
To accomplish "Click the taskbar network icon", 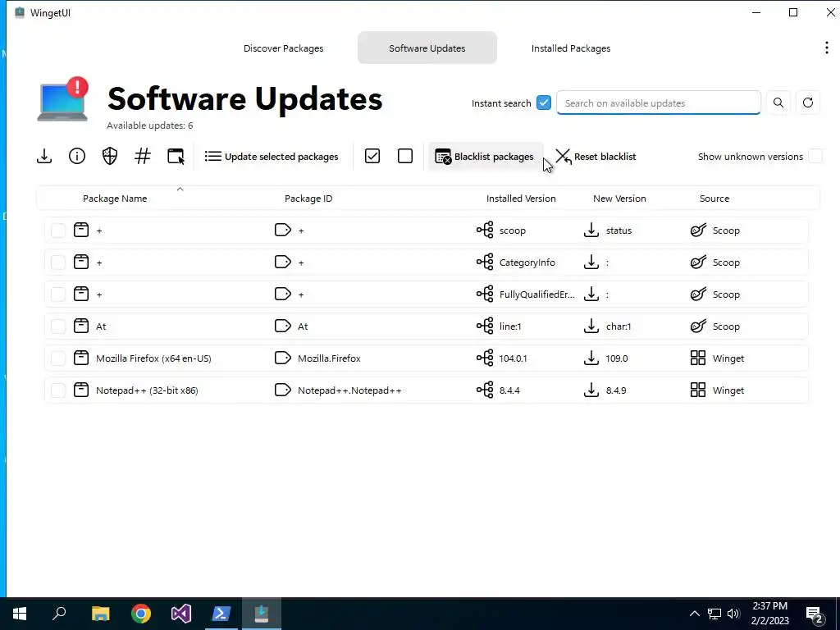I will [x=714, y=614].
